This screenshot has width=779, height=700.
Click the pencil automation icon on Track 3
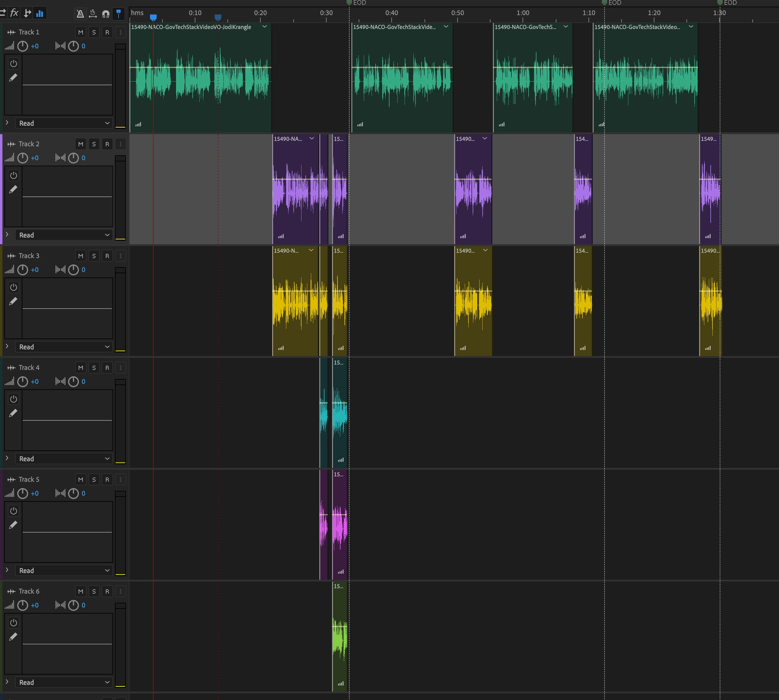[13, 301]
